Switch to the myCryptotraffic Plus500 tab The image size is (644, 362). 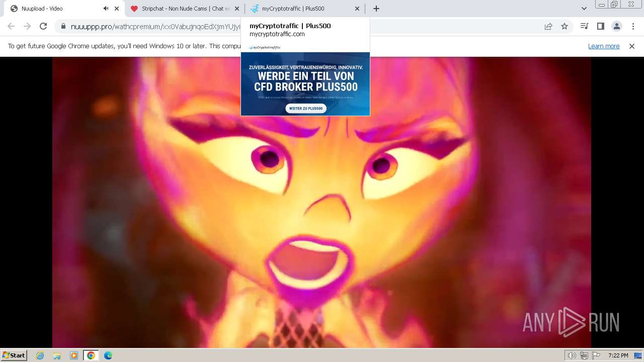point(304,9)
